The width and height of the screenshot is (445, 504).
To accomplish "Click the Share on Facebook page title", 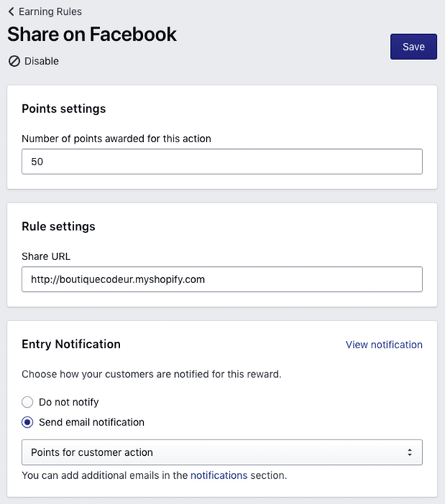I will (x=92, y=34).
